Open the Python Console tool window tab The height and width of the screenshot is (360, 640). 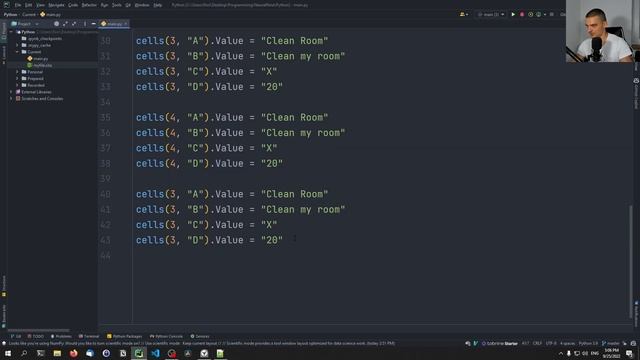(166, 336)
